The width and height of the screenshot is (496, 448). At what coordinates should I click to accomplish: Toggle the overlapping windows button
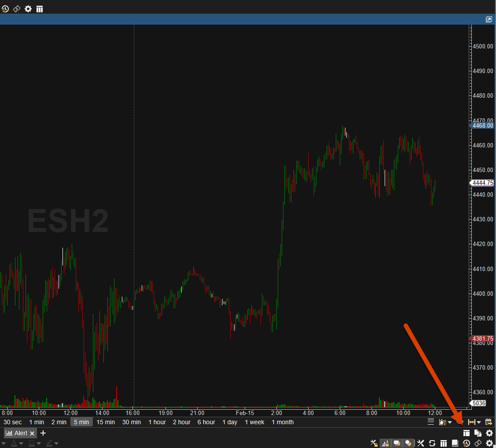pos(397,443)
